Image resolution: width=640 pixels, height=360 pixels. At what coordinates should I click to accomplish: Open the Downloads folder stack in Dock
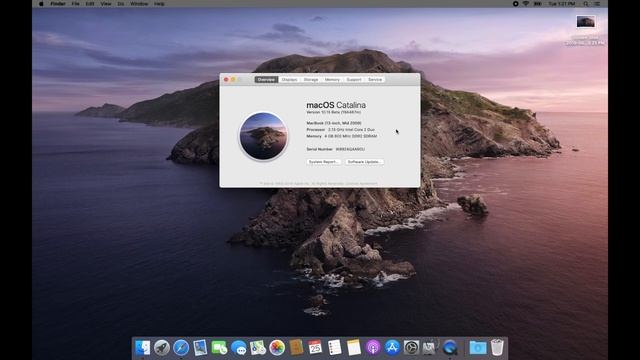point(478,348)
